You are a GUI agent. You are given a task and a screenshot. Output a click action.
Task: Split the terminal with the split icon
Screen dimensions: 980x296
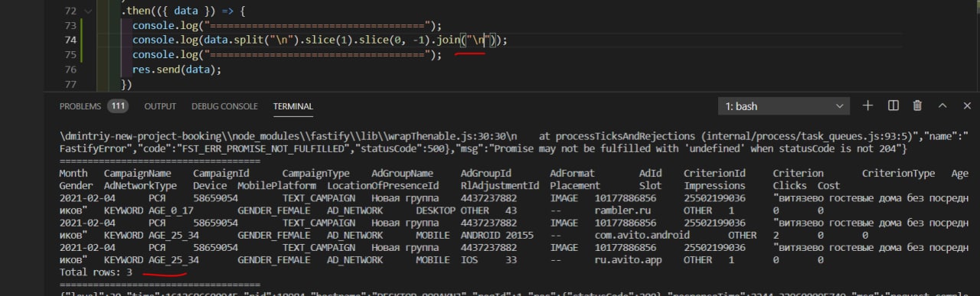pos(893,106)
